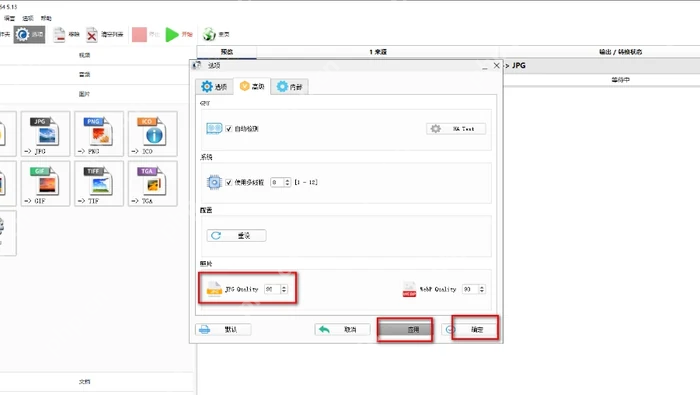700x395 pixels.
Task: Toggle the GPU auto-detect checkbox
Action: coord(229,129)
